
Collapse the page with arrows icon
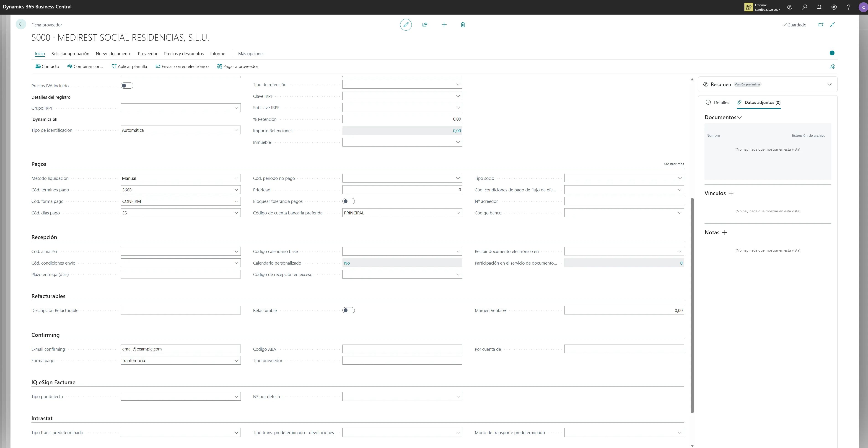tap(832, 25)
